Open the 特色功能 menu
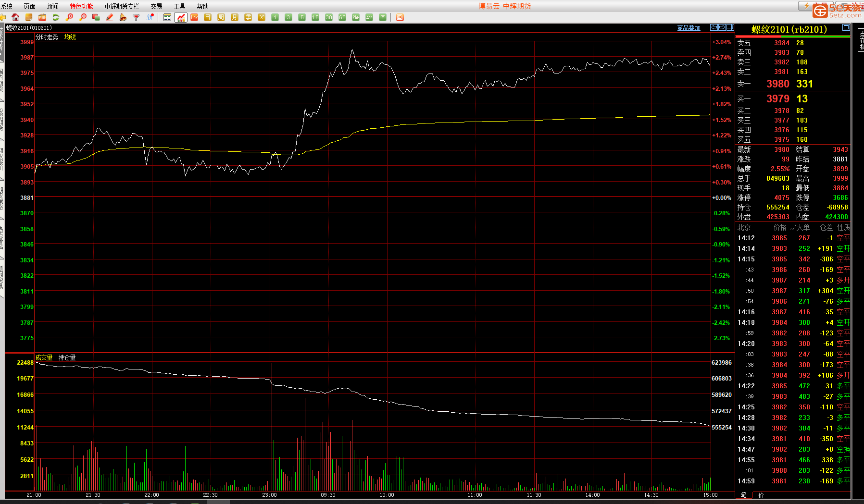The width and height of the screenshot is (864, 504). tap(81, 6)
